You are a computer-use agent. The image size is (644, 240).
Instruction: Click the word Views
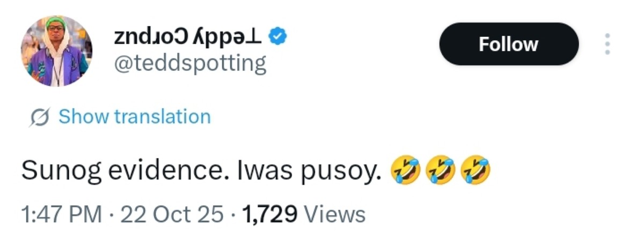(334, 215)
